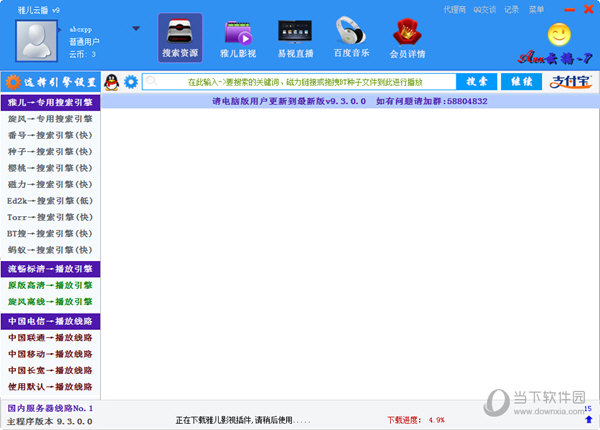Select BT搜→搜索引擎(快)
The width and height of the screenshot is (600, 430).
51,233
